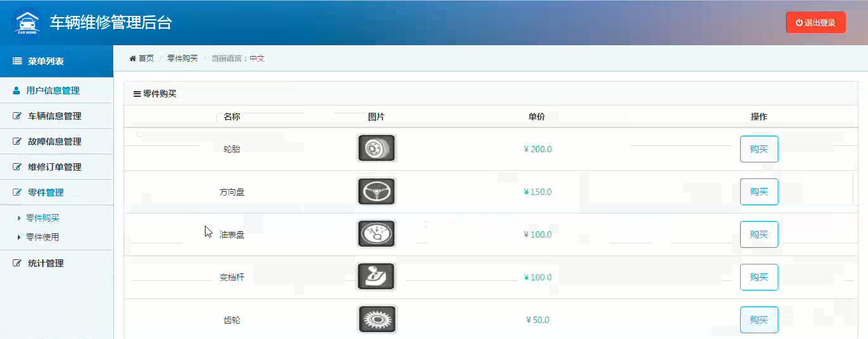
Task: Select the 轮胎 name cell
Action: tap(232, 149)
